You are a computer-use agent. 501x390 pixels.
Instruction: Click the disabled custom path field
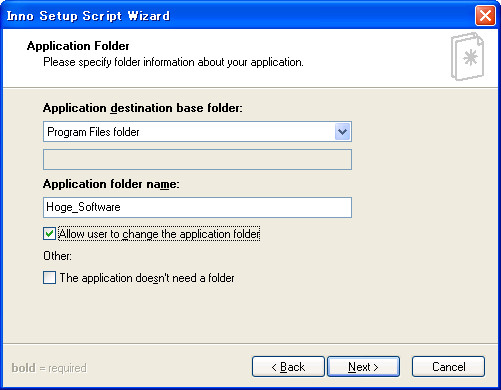pos(197,160)
